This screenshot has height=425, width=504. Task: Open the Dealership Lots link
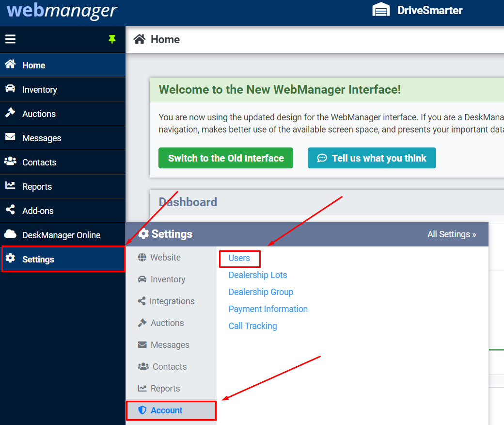(x=258, y=275)
